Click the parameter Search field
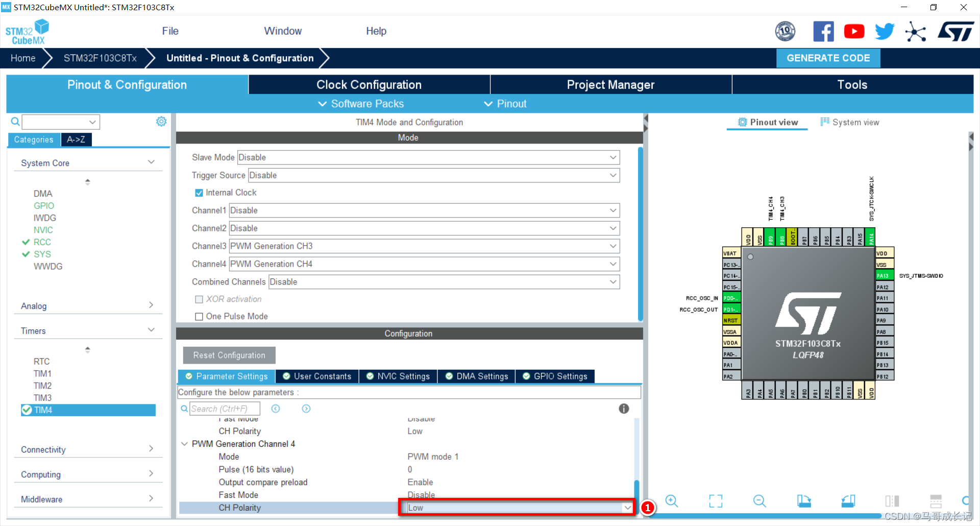The image size is (980, 526). [225, 409]
